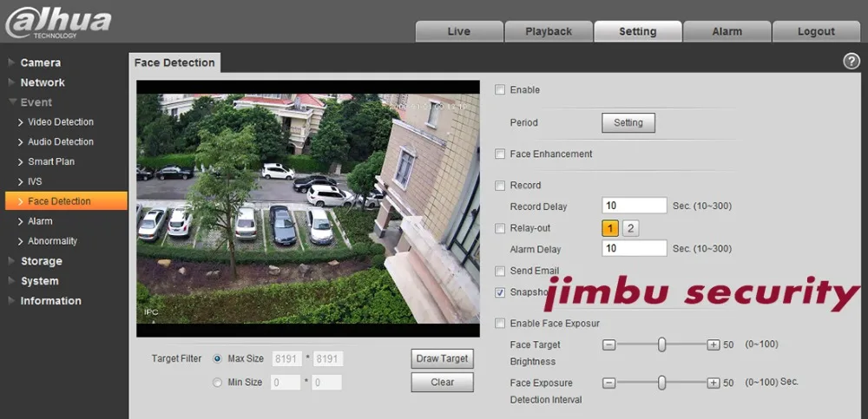Select the Max Size radio button
This screenshot has width=868, height=419.
(x=218, y=358)
